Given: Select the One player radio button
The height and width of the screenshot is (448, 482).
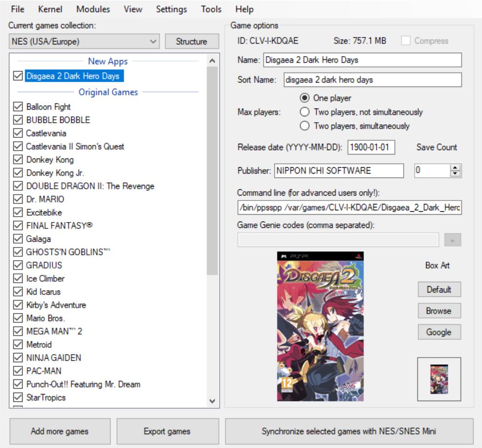Looking at the screenshot, I should point(305,98).
